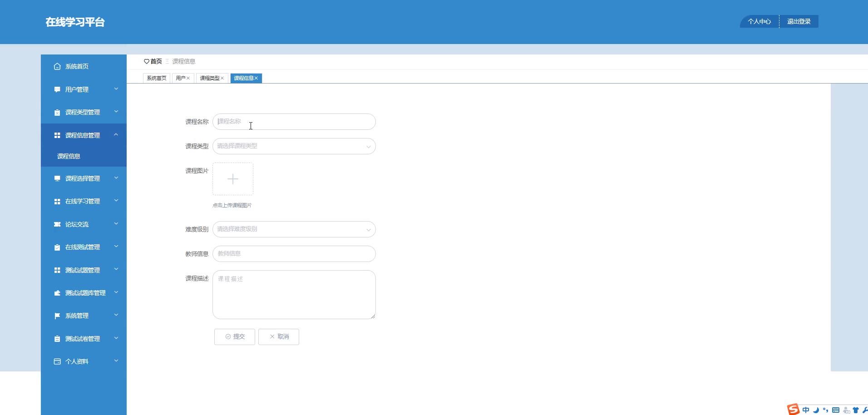Screen dimensions: 868x415
Task: Go to 首页 breadcrumb link
Action: point(156,61)
